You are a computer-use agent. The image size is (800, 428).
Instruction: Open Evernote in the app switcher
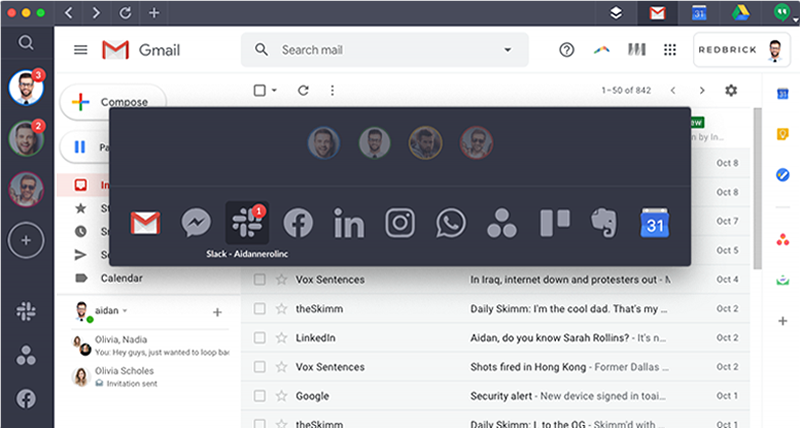[x=604, y=223]
